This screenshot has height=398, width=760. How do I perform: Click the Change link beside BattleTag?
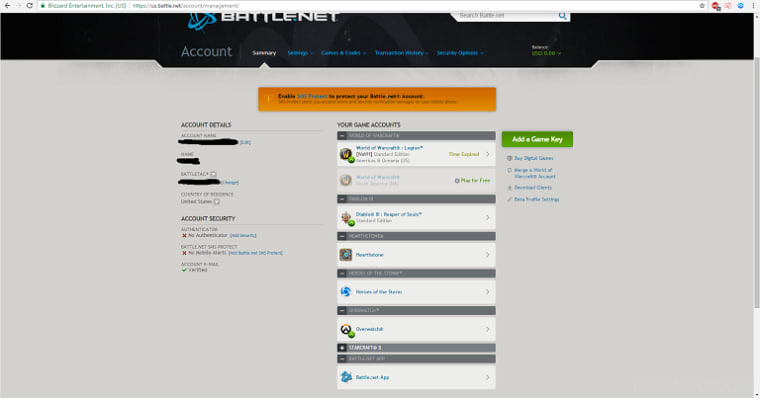click(x=230, y=182)
